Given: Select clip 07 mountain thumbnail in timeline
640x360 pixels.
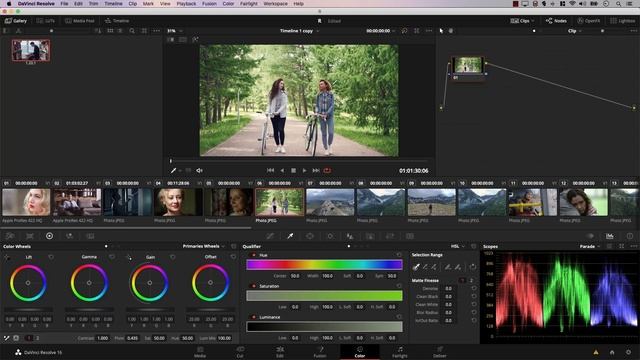Looking at the screenshot, I should click(x=330, y=202).
